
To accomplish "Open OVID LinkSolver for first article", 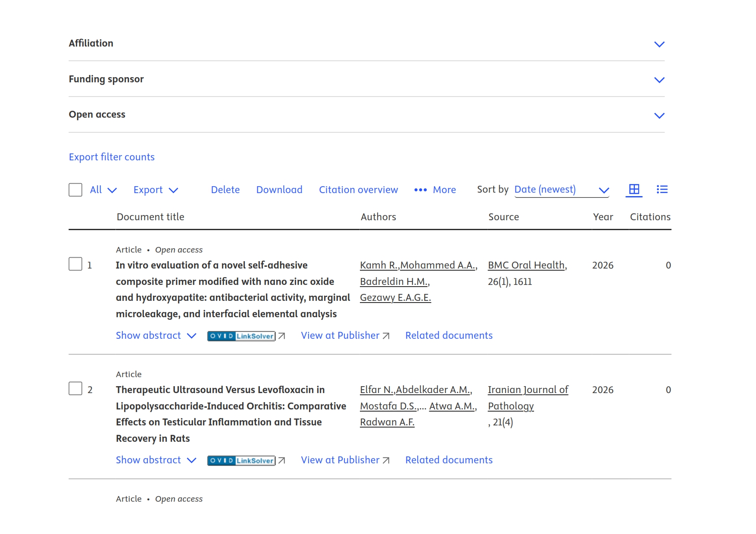I will click(241, 336).
